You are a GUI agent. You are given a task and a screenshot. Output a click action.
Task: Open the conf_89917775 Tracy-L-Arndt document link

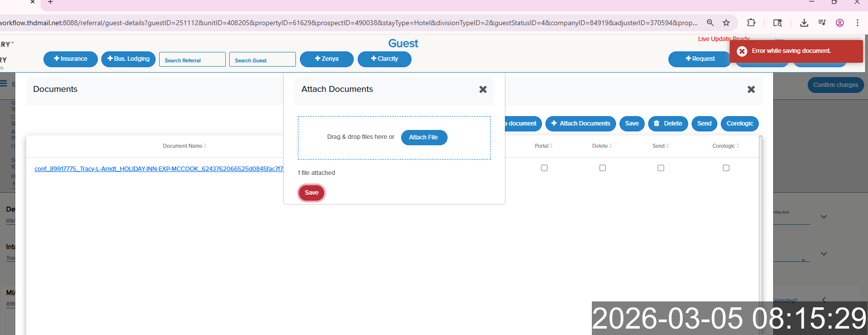158,169
